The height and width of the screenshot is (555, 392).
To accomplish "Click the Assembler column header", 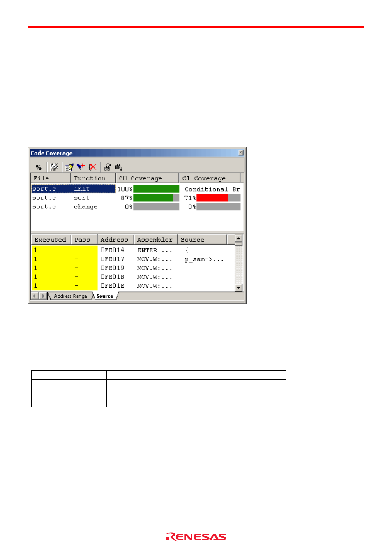I will click(x=155, y=240).
